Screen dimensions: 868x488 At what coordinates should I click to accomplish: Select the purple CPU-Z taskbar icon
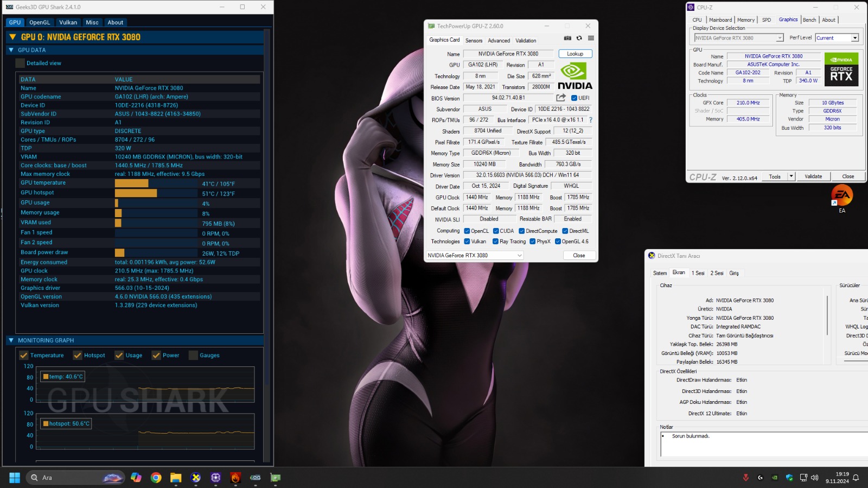coord(216,478)
